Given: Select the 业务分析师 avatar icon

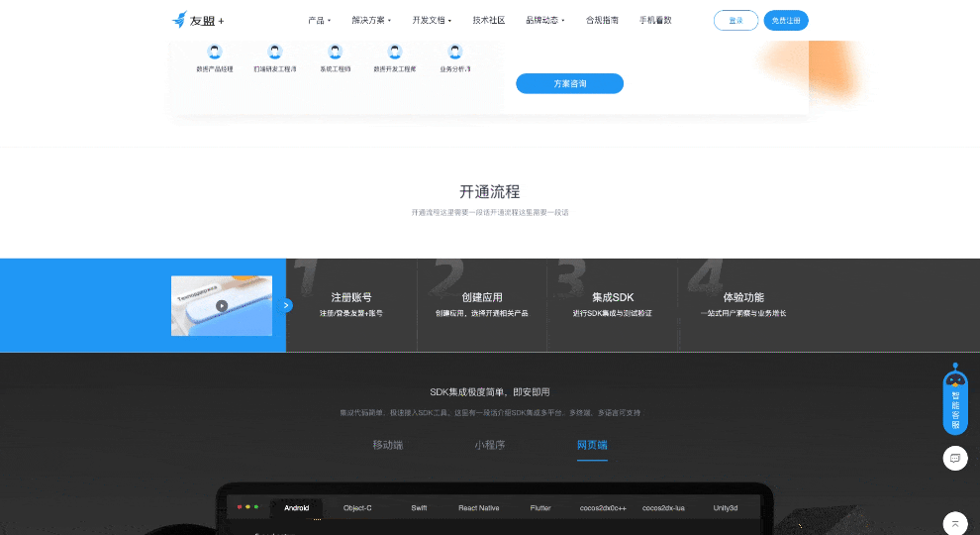Looking at the screenshot, I should 455,52.
